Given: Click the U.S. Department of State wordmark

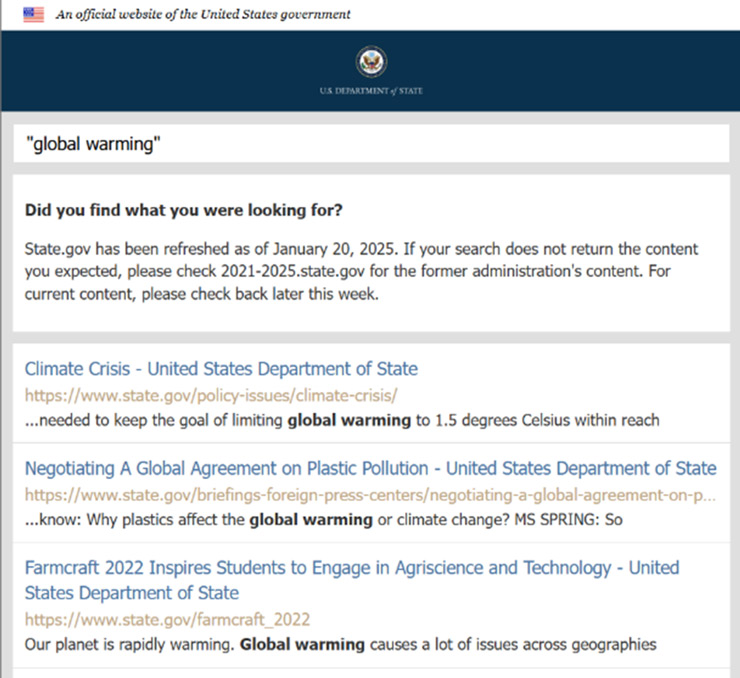Looking at the screenshot, I should [370, 91].
